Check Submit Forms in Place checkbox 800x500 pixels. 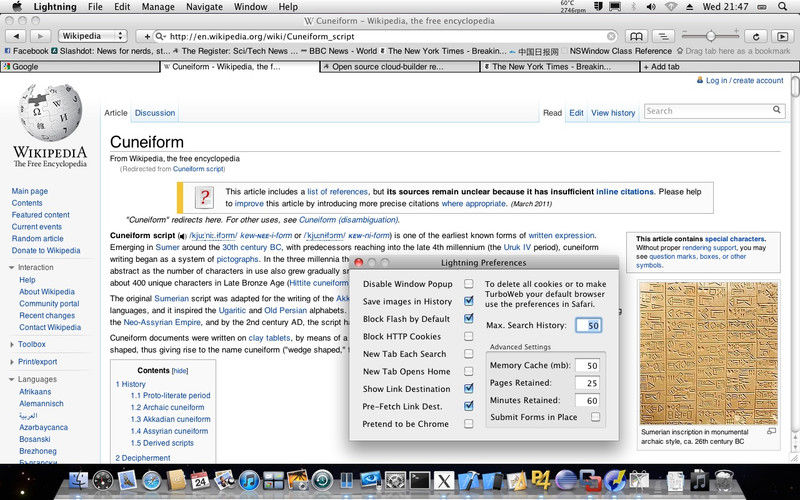tap(595, 417)
